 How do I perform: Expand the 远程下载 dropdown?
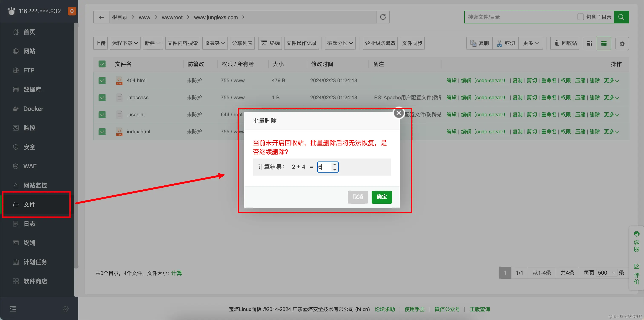[x=125, y=43]
